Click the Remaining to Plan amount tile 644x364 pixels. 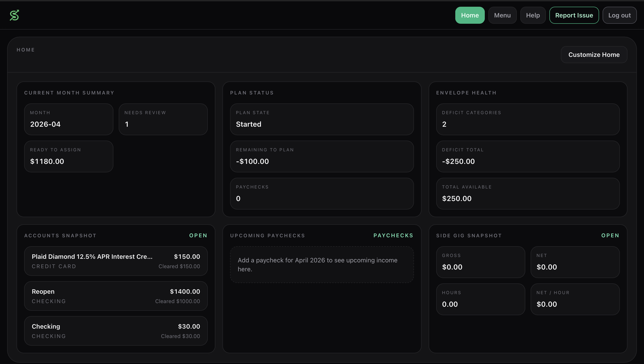click(322, 156)
